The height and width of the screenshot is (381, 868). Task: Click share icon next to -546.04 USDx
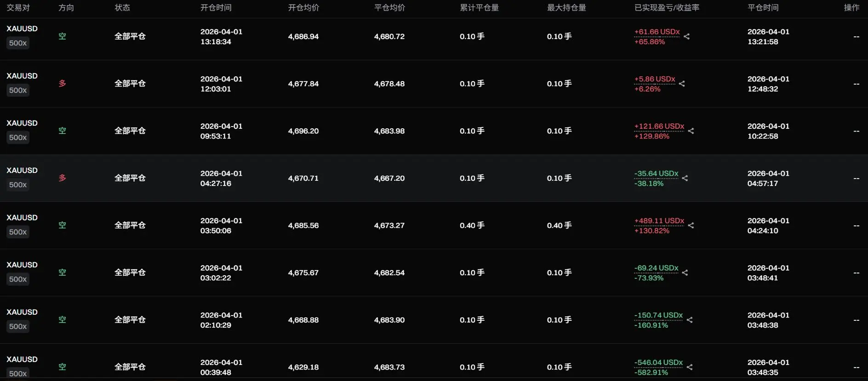pyautogui.click(x=689, y=367)
